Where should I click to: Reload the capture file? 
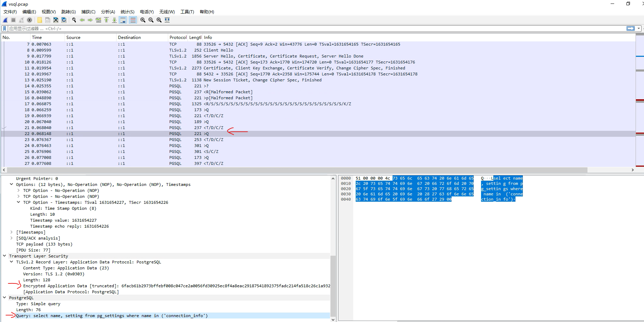point(64,20)
